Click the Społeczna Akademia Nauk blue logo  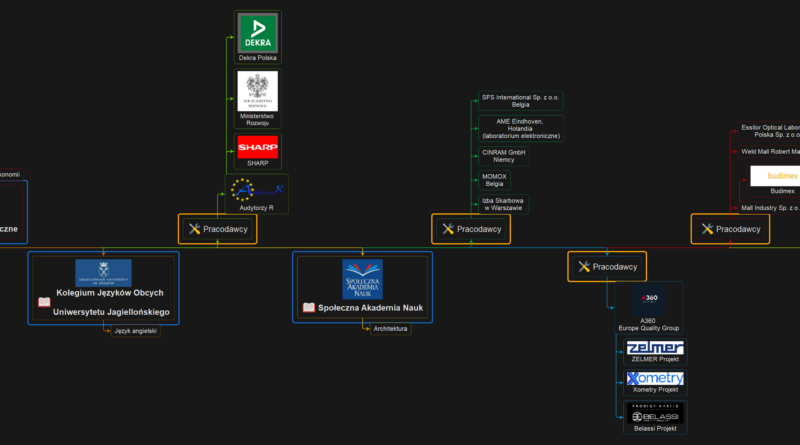362,280
